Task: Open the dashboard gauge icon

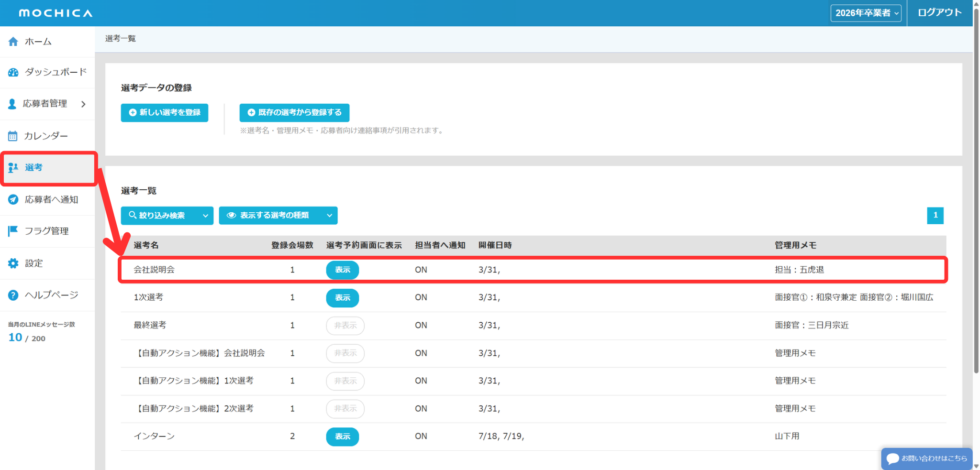Action: (x=13, y=72)
